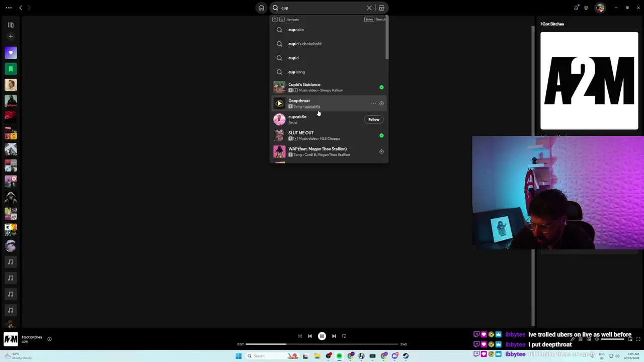Open Your Episodes green bookmark playlist
The width and height of the screenshot is (644, 362).
click(x=11, y=69)
